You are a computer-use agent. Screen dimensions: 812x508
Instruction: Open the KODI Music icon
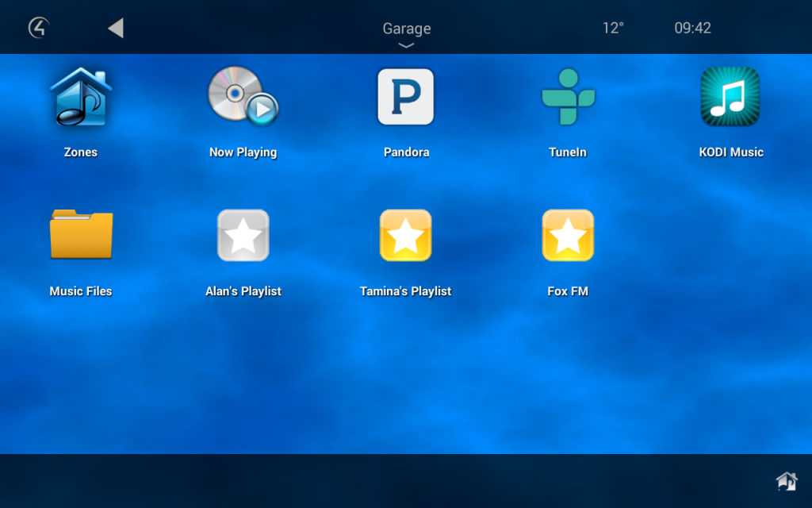pyautogui.click(x=730, y=96)
